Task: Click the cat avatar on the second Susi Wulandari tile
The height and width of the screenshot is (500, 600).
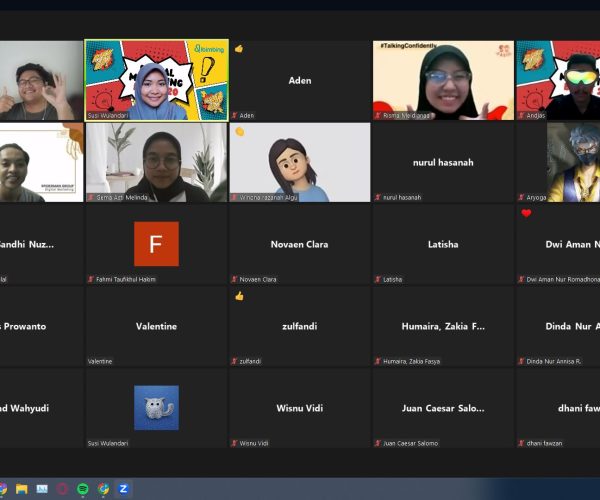Action: click(157, 408)
